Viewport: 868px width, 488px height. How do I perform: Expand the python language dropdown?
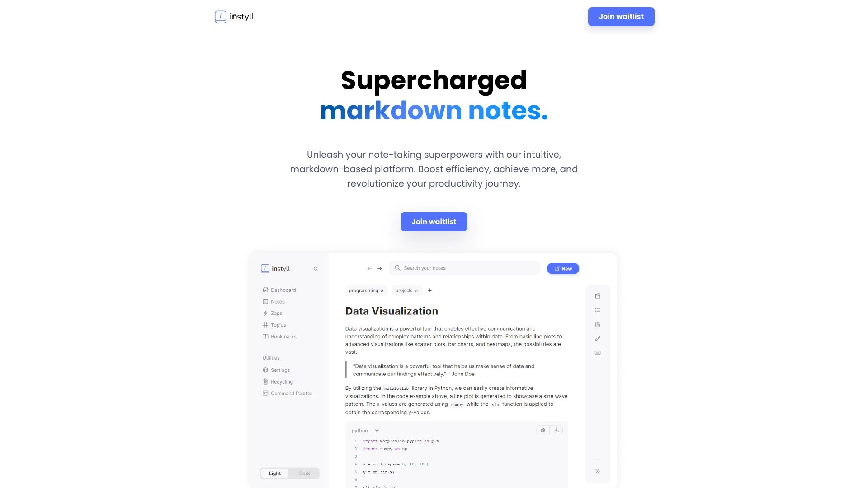point(377,430)
